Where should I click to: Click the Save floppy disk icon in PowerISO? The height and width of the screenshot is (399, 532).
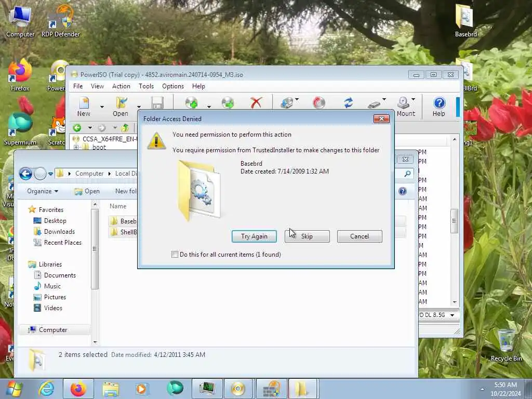tap(157, 103)
